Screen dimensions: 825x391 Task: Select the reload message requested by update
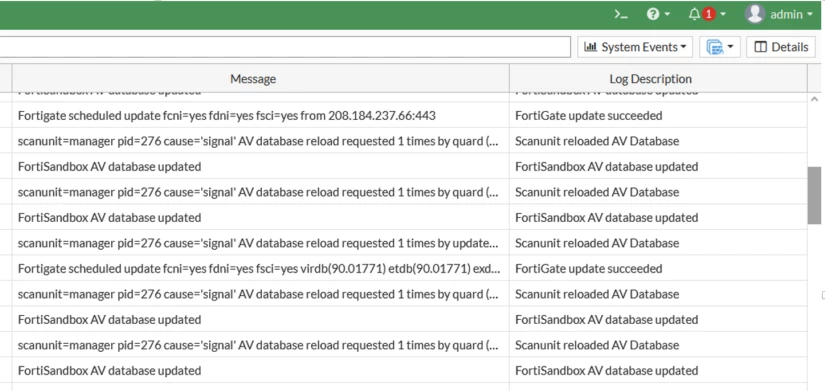point(260,243)
